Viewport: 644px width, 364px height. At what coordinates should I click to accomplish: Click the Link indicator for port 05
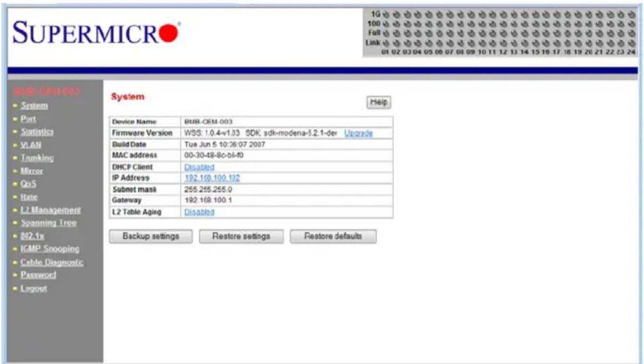coord(428,42)
